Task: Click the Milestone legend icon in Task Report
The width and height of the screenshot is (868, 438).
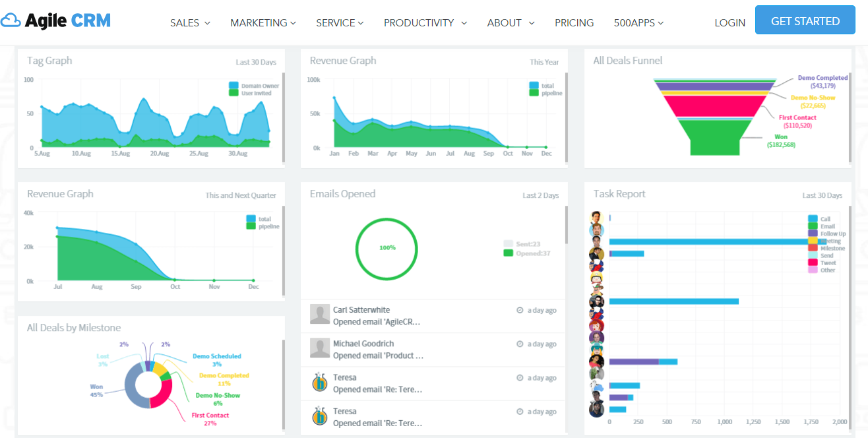Action: 813,248
